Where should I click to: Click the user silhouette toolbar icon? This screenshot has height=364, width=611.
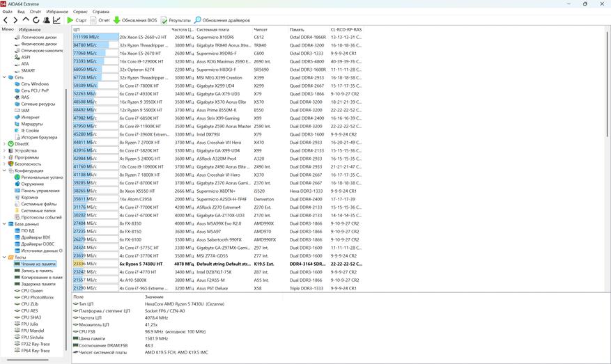47,20
